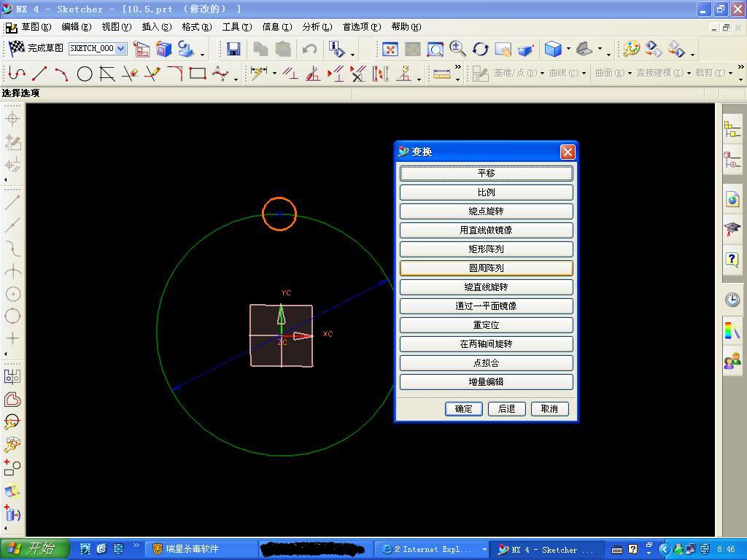
Task: Expand the shaded cube render style dropdown
Action: (568, 50)
